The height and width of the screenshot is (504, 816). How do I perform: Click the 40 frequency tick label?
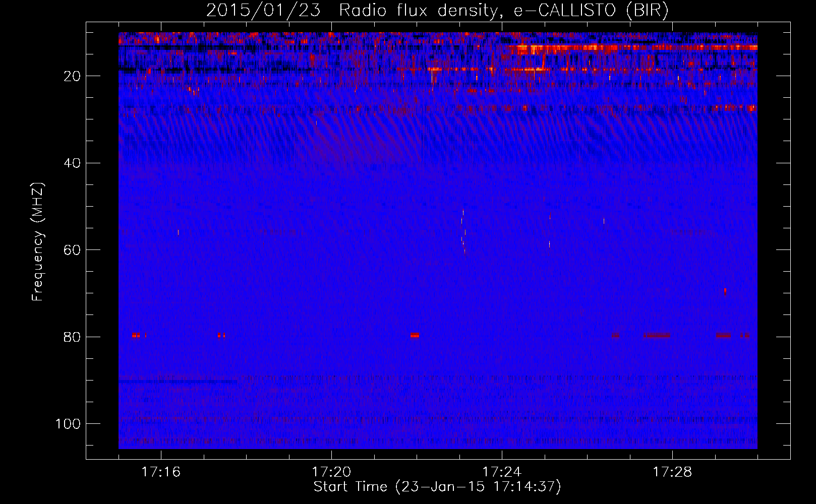tap(73, 163)
